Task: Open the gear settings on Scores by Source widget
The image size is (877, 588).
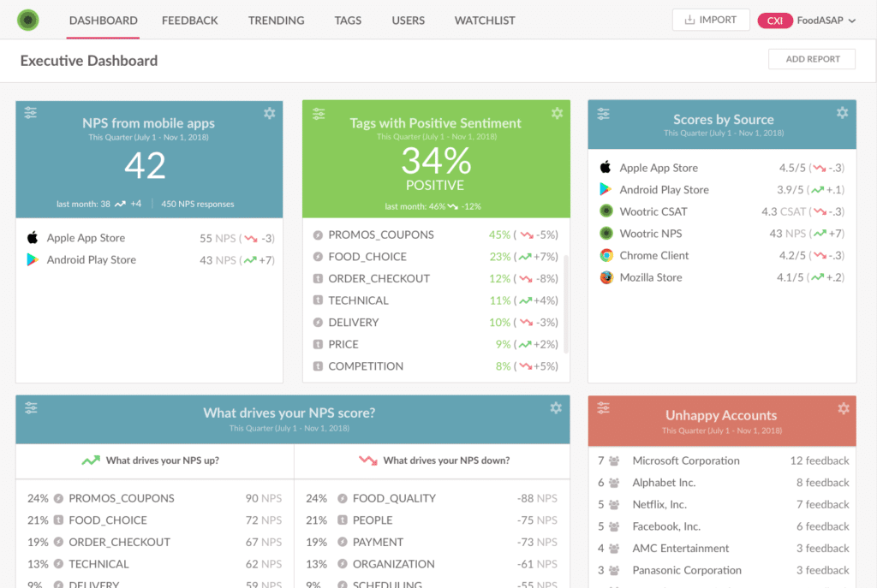Action: click(842, 112)
